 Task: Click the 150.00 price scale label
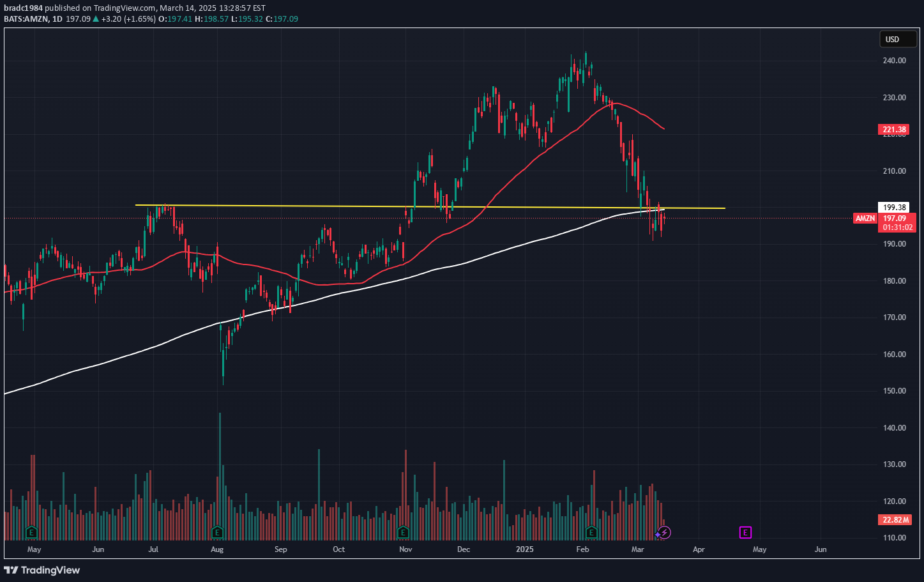[x=894, y=391]
